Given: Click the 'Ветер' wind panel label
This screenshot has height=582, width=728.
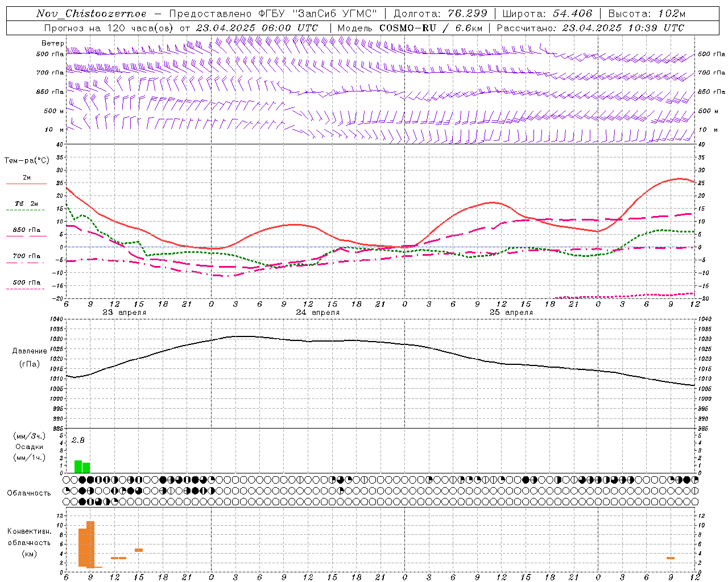Looking at the screenshot, I should 53,43.
